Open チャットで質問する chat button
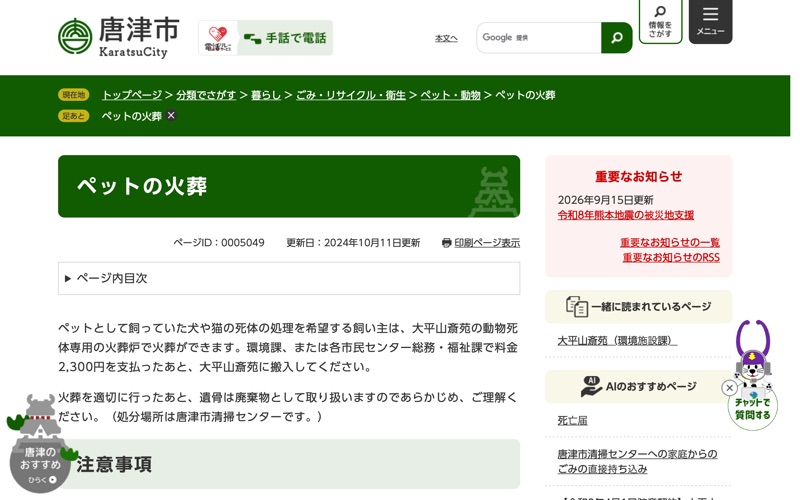The width and height of the screenshot is (800, 500). click(753, 408)
